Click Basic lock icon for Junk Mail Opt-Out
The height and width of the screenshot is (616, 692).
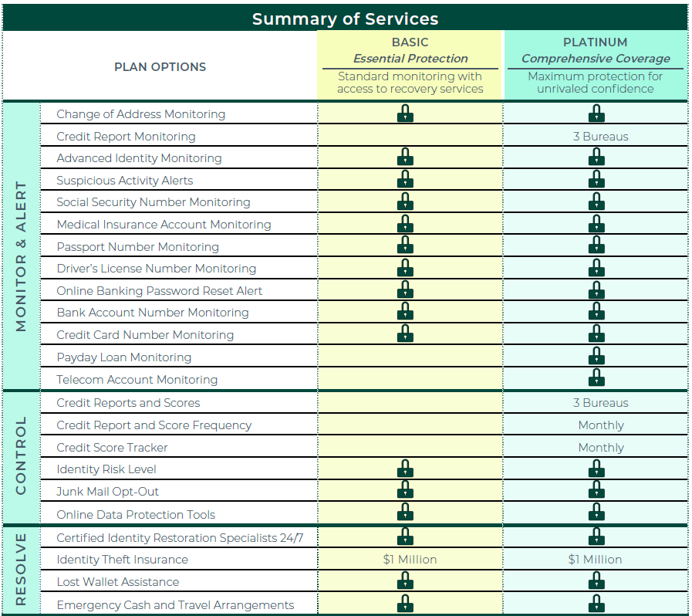pyautogui.click(x=405, y=491)
